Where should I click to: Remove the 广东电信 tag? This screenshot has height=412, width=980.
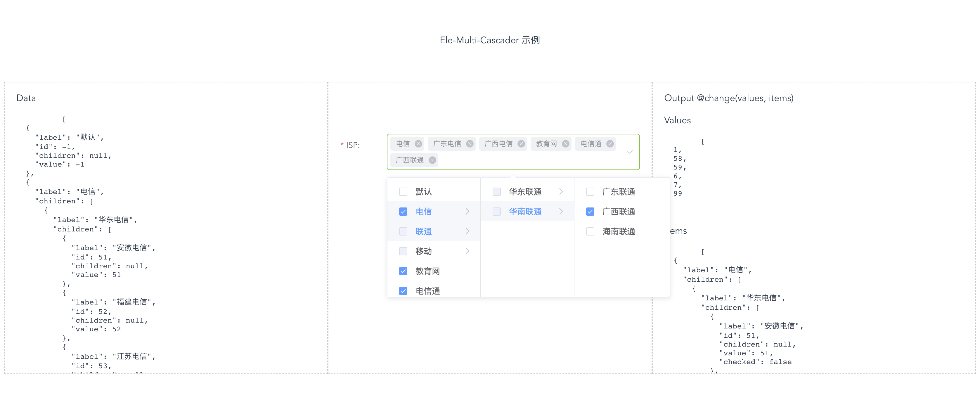470,144
